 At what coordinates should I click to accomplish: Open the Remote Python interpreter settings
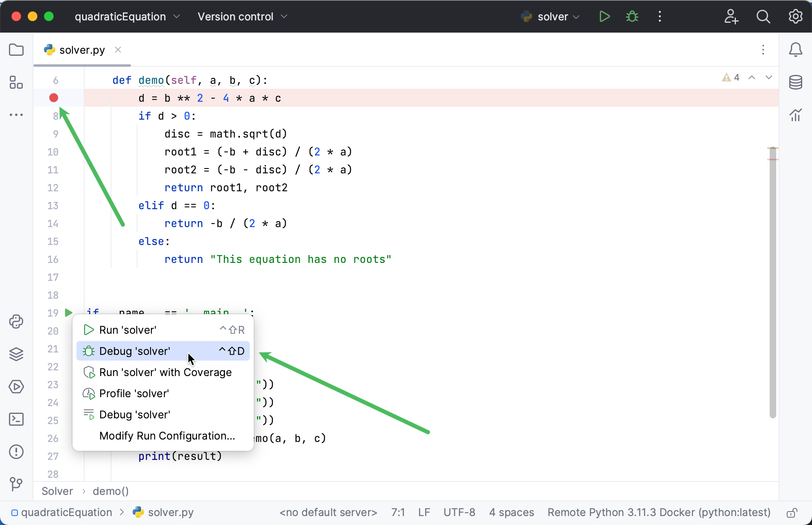[x=658, y=512]
